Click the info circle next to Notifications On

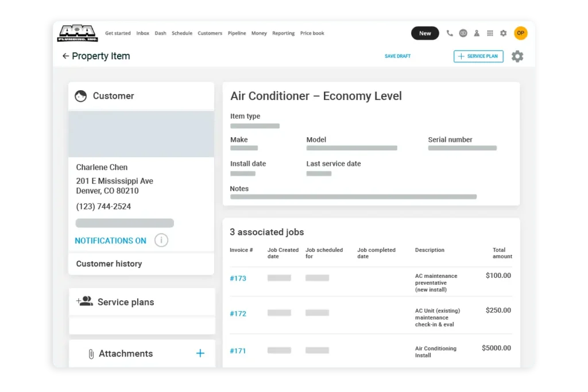coord(161,240)
